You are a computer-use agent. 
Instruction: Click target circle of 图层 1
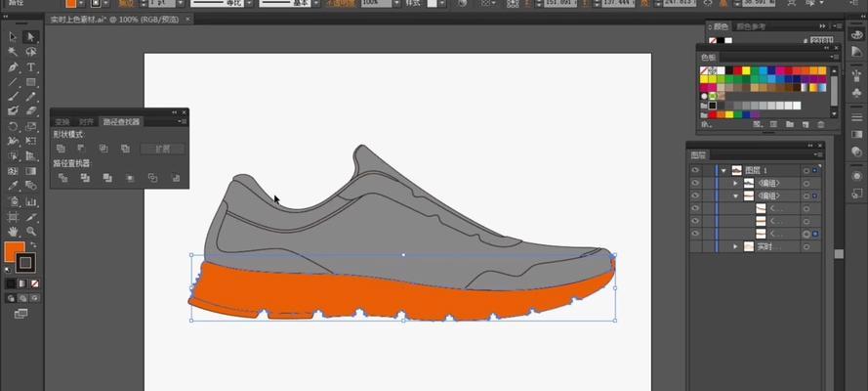click(806, 171)
